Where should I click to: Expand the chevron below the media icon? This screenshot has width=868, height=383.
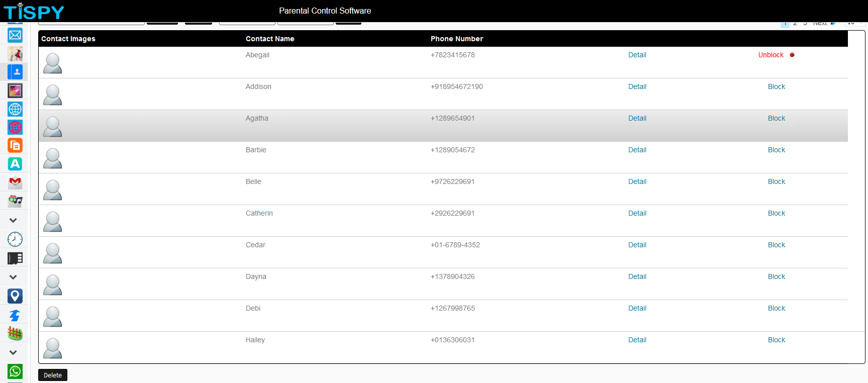tap(13, 220)
